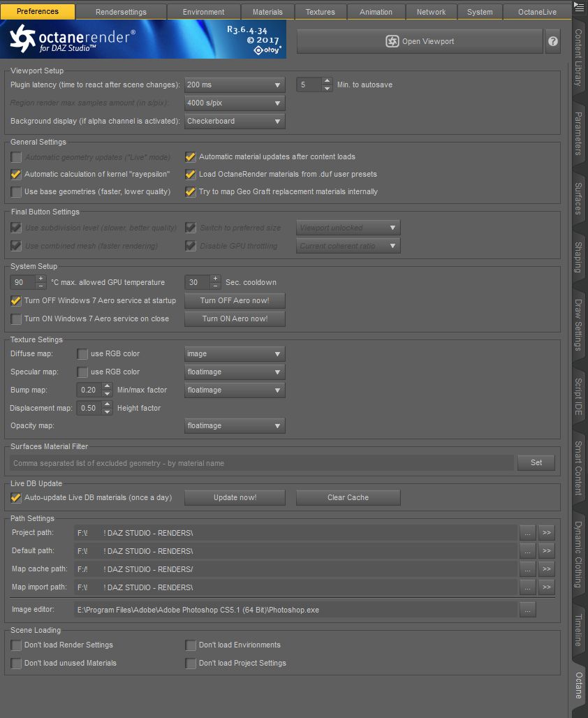
Task: Click excluded geometry material name field
Action: [x=261, y=463]
